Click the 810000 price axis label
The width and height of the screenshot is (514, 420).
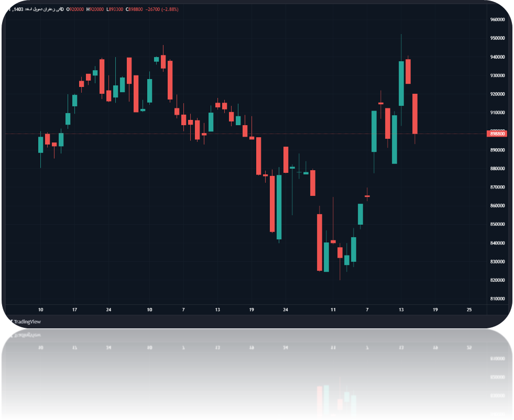(x=497, y=299)
